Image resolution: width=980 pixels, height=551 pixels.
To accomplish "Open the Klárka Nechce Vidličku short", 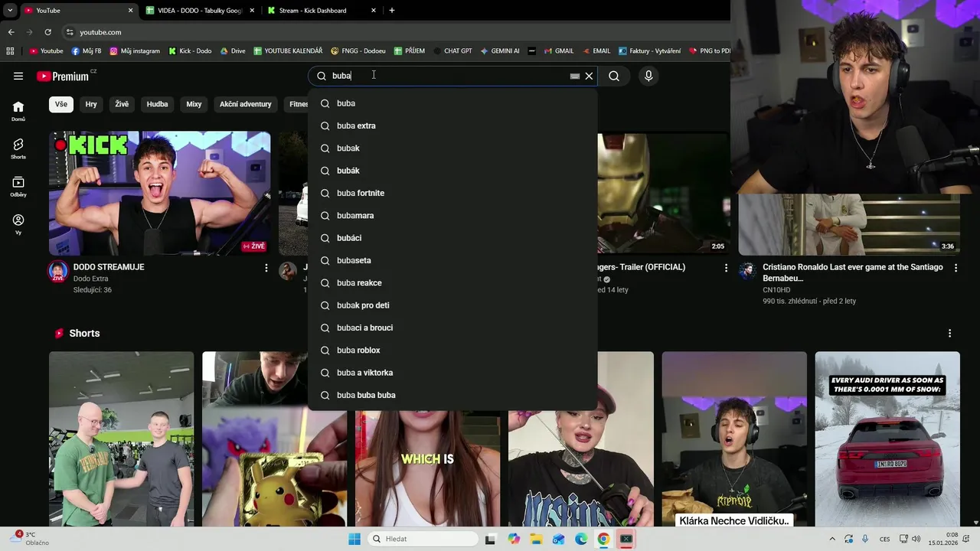I will coord(734,439).
